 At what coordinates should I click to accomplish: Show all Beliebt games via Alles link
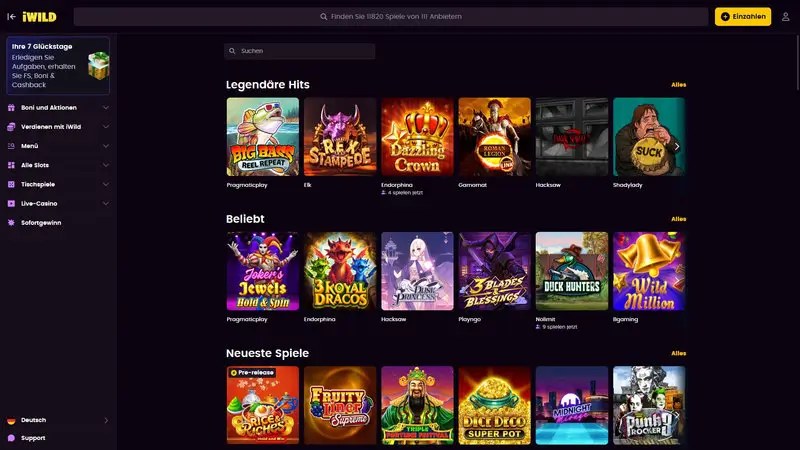point(679,219)
